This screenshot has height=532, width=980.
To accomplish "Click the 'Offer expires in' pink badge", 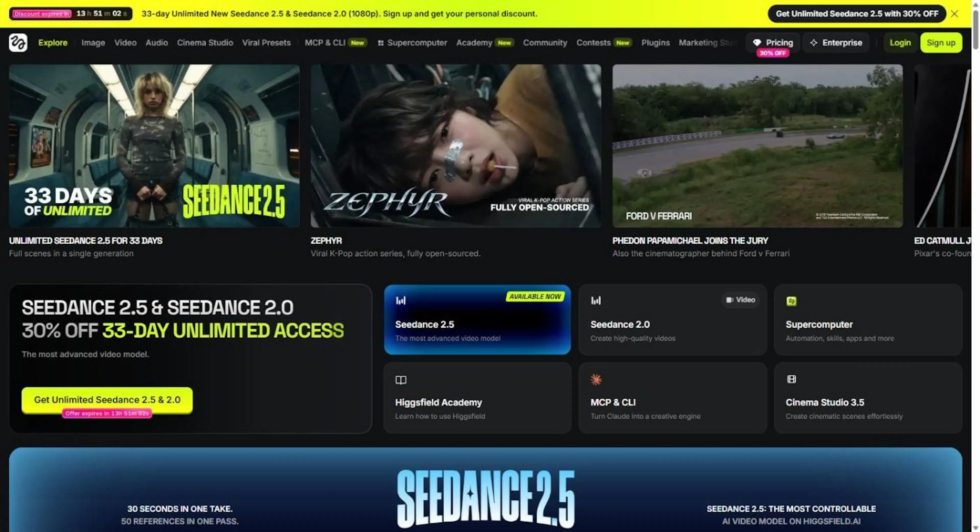I will pos(107,413).
